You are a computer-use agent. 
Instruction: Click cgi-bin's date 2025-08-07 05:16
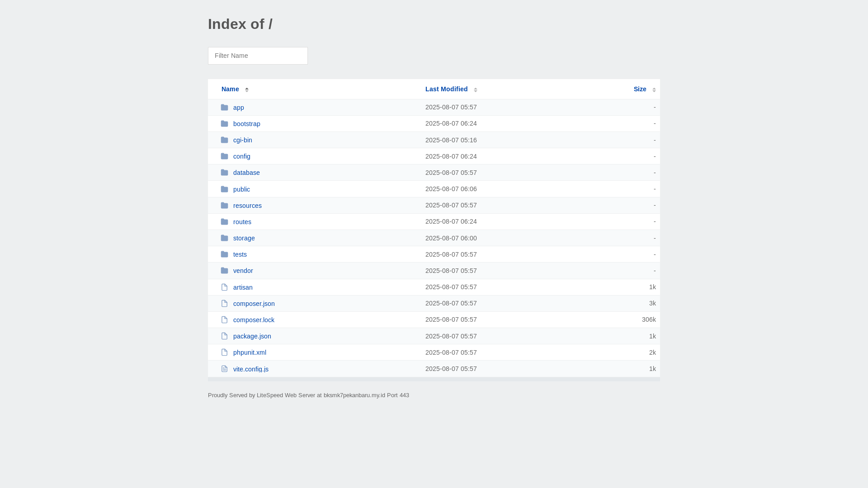(451, 140)
